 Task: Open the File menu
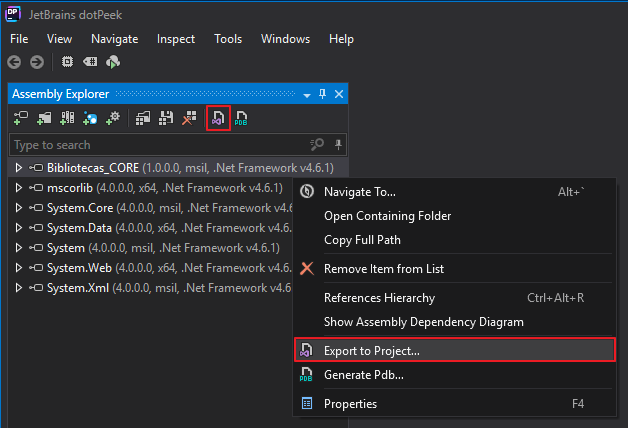(x=19, y=39)
